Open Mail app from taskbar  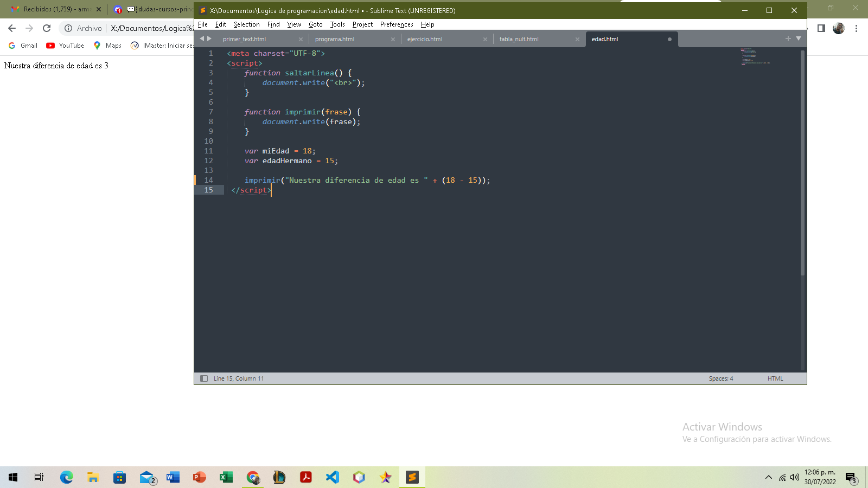147,477
